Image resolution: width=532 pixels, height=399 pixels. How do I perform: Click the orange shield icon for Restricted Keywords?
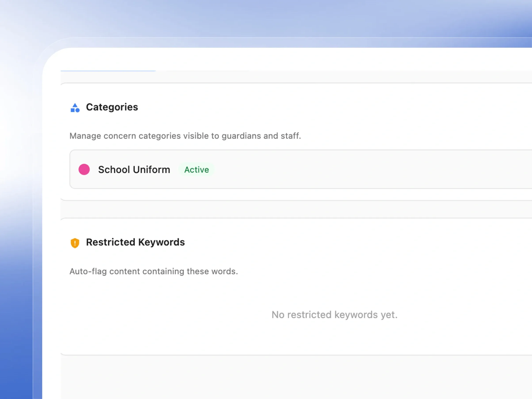pos(75,243)
